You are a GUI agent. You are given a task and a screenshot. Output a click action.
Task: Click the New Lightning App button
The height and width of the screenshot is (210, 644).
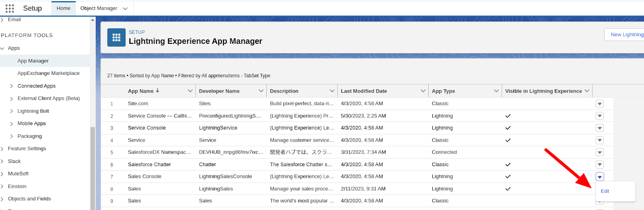[625, 35]
